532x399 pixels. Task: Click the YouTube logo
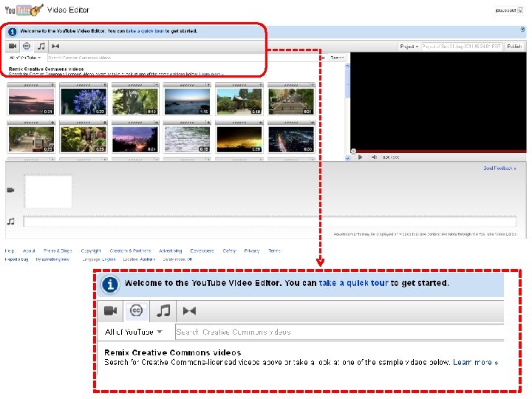point(24,10)
